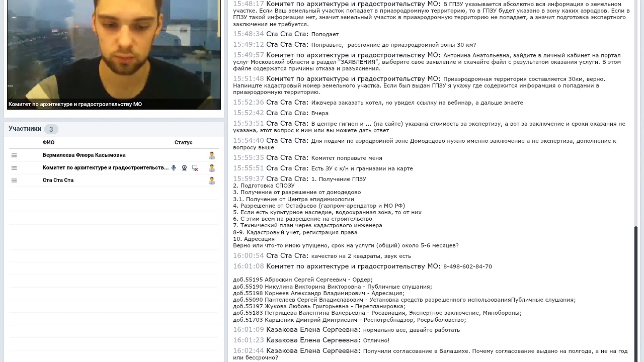Open row menu for Бермилеева Флюра Касымовна
The width and height of the screenshot is (644, 362).
(x=14, y=155)
